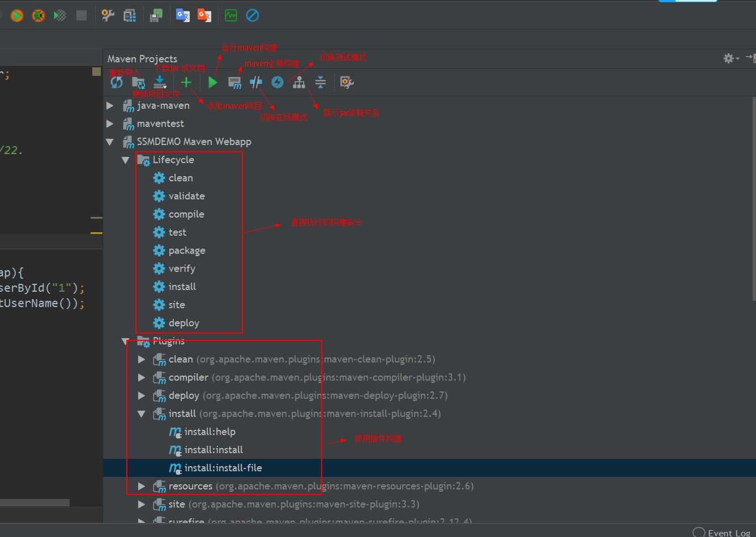Toggle skip tests mode with lightning icon
This screenshot has width=756, height=537.
(277, 83)
